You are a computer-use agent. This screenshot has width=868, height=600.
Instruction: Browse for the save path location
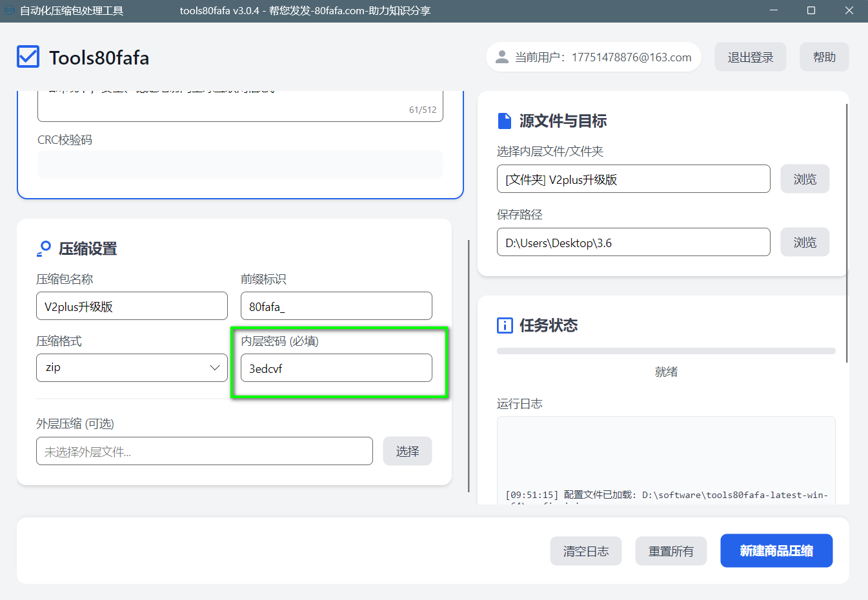click(x=804, y=243)
